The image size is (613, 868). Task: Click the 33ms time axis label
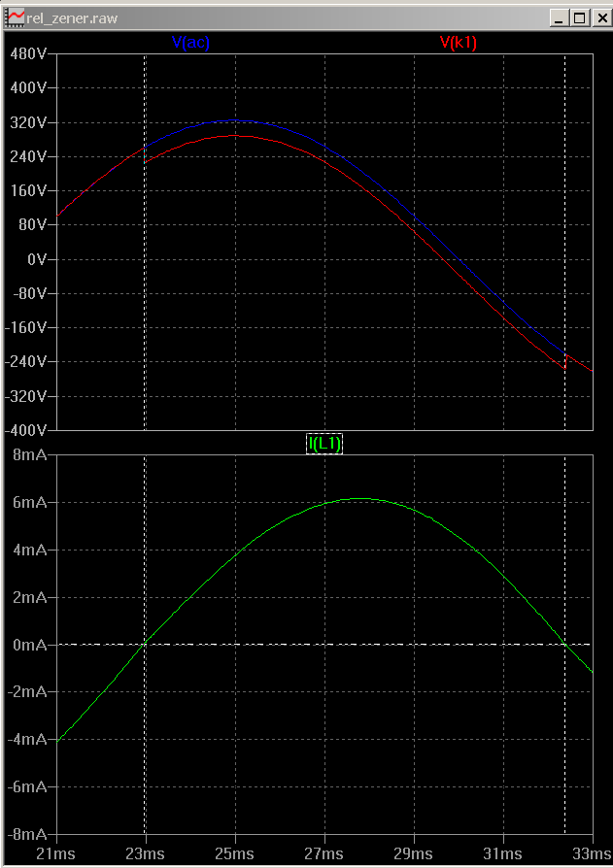pyautogui.click(x=592, y=853)
